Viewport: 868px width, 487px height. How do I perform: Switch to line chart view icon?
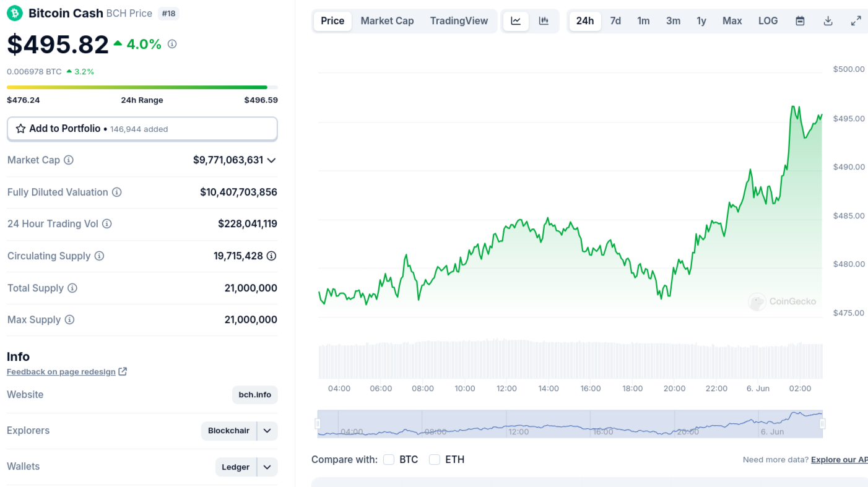[x=516, y=20]
